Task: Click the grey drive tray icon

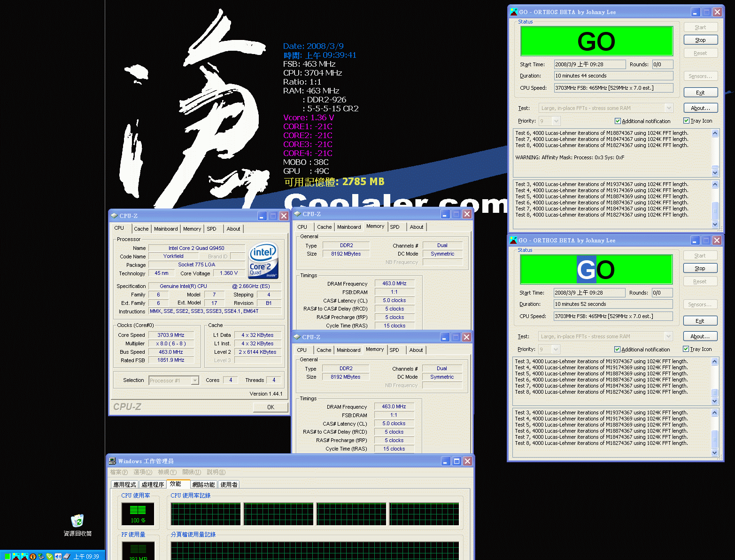Action: 67,557
